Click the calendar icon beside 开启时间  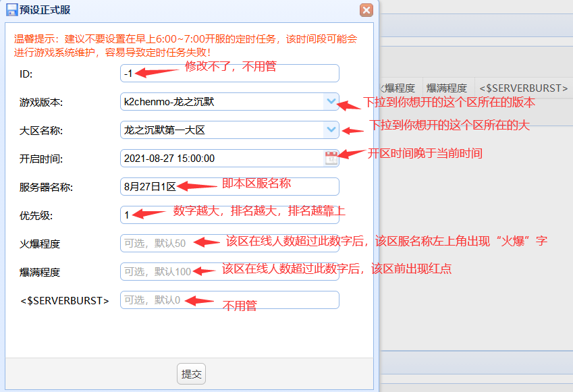(x=331, y=158)
